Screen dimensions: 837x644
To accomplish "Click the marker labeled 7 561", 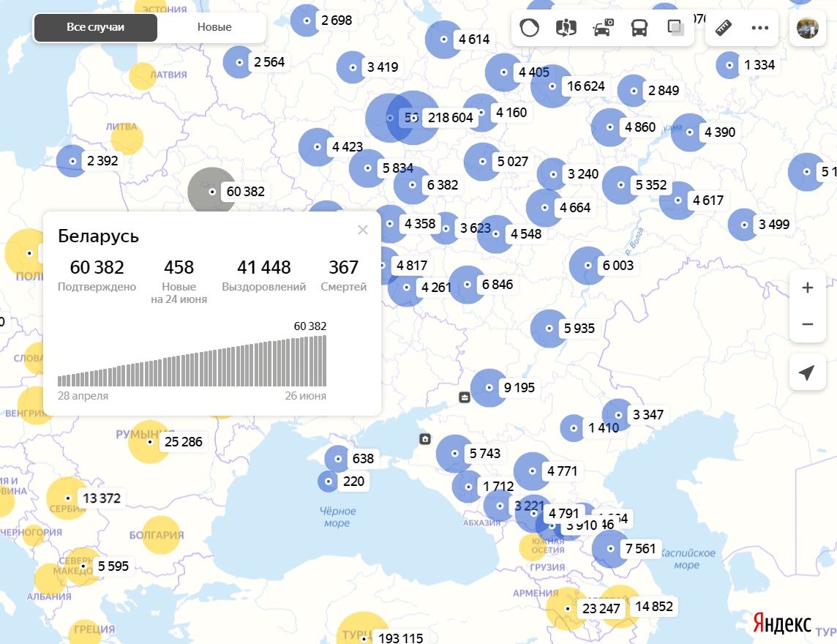I will point(611,548).
